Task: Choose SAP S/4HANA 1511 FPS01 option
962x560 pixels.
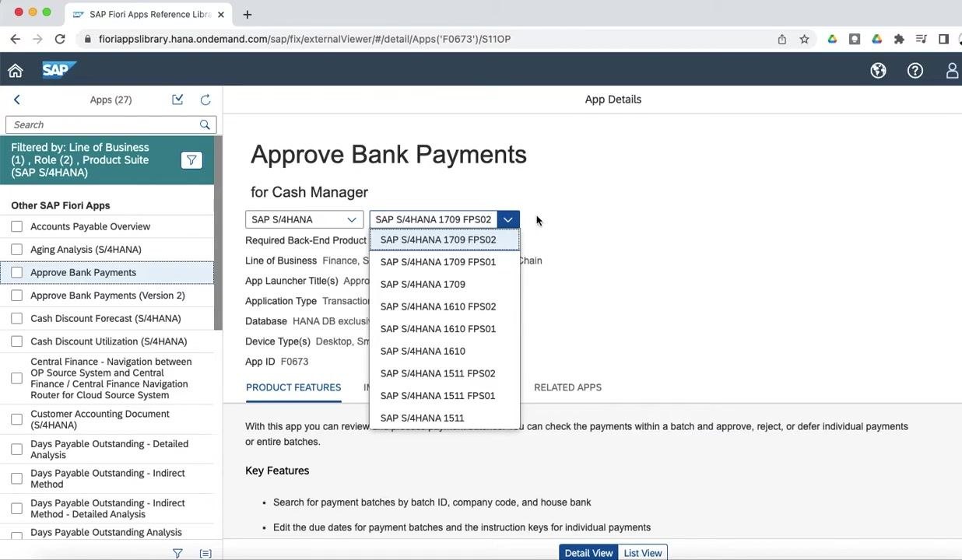Action: [x=444, y=396]
